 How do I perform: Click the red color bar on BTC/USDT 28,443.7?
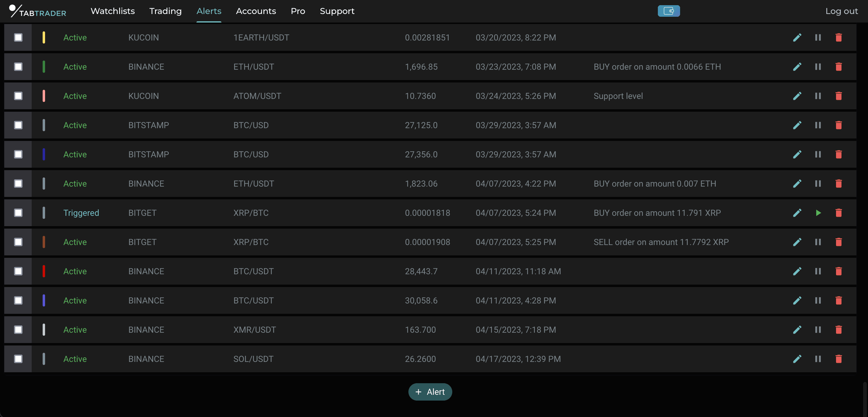[44, 271]
